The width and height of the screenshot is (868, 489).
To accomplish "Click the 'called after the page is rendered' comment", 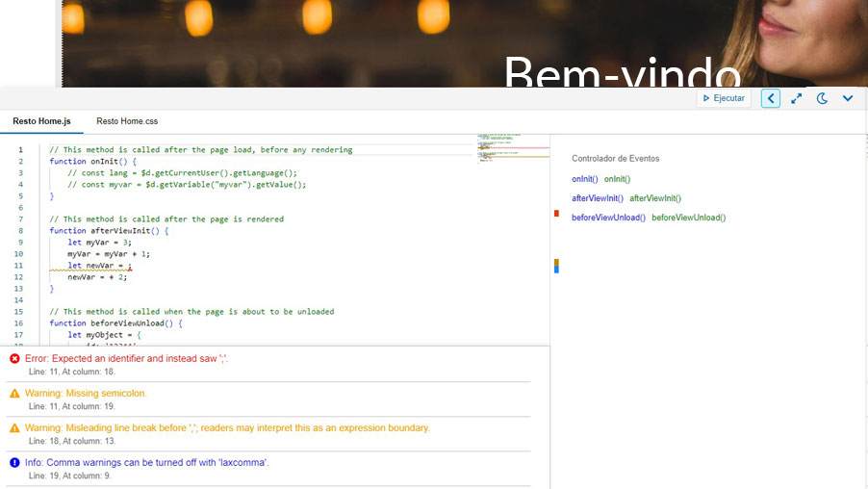I will (x=166, y=219).
